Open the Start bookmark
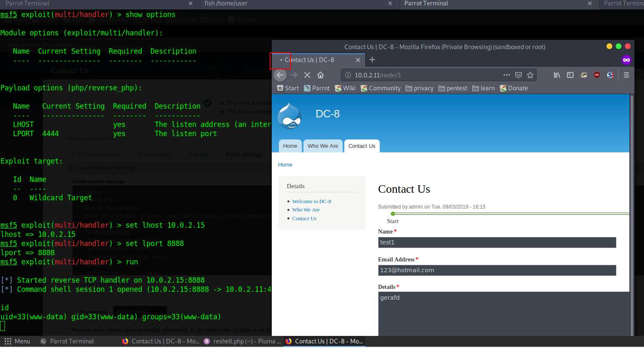The width and height of the screenshot is (644, 348). point(288,88)
